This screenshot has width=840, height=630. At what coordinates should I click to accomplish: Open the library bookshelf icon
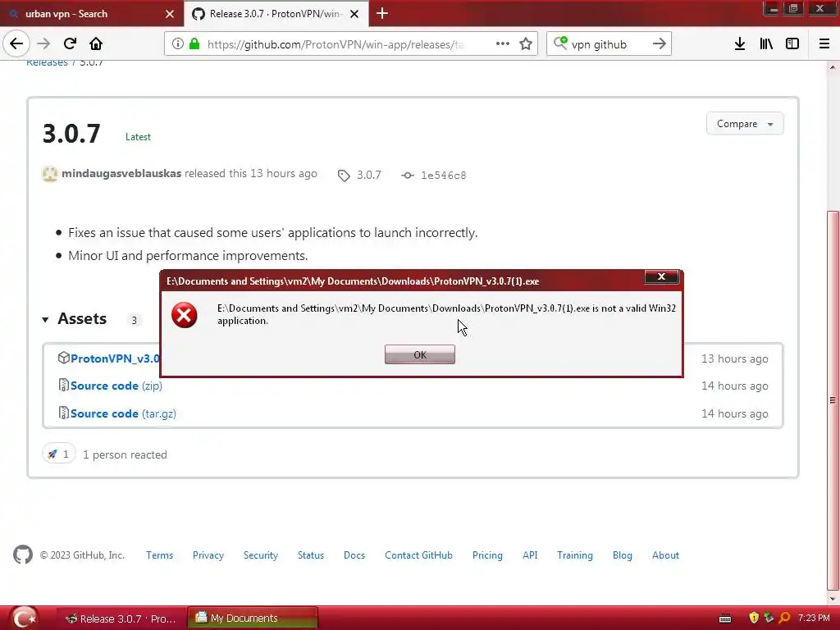click(x=766, y=44)
